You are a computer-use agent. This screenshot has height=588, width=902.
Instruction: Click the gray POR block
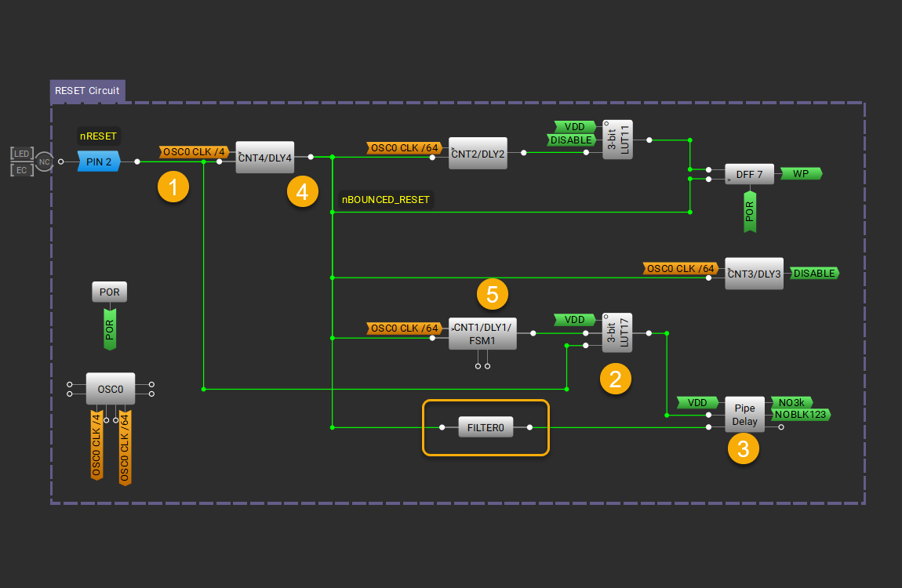[110, 292]
